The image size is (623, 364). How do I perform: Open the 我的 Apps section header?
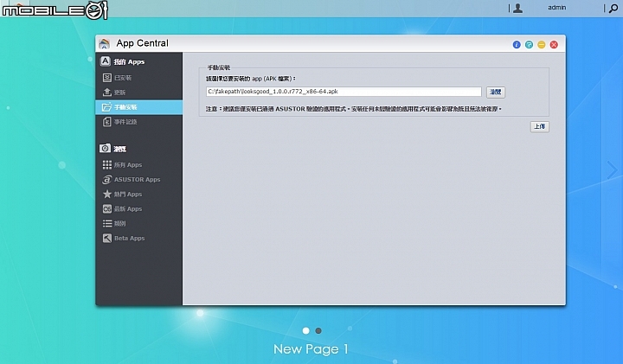pos(123,61)
